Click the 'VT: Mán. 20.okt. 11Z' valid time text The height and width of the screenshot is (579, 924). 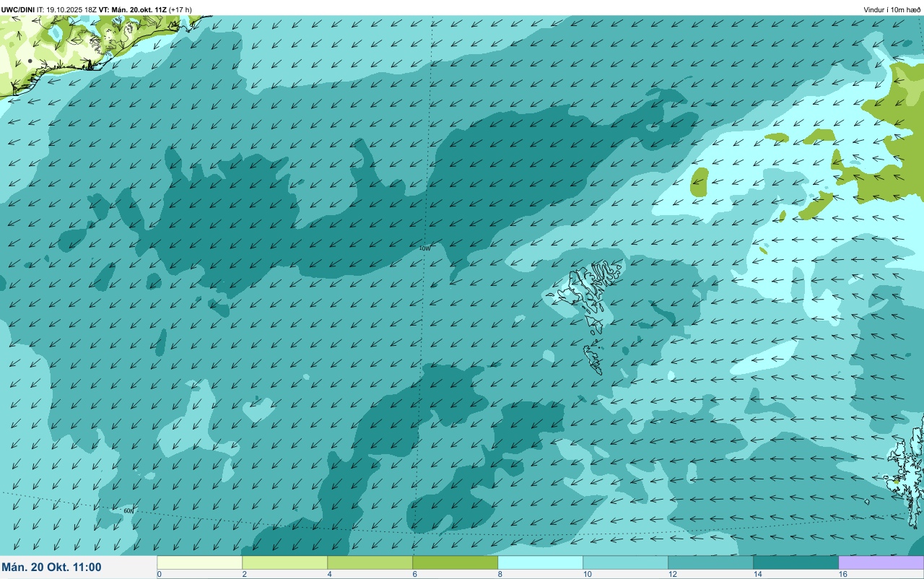tap(132, 9)
